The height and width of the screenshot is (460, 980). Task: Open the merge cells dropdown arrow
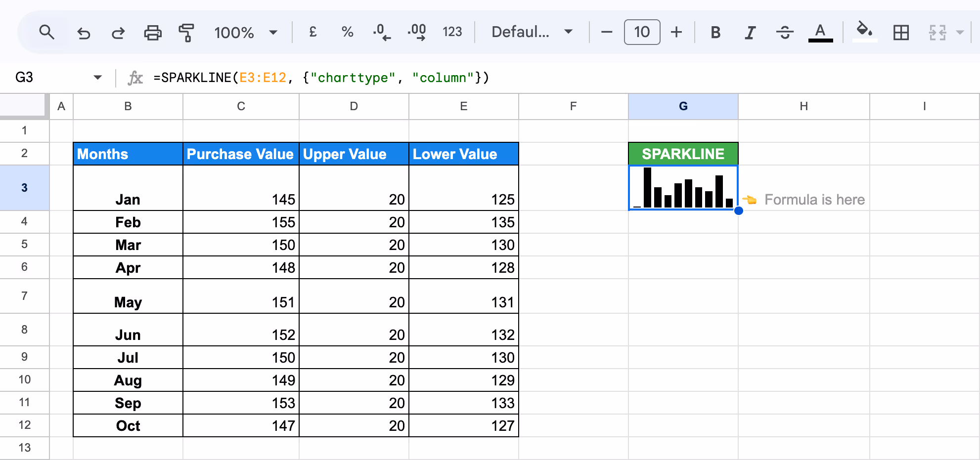pos(959,33)
